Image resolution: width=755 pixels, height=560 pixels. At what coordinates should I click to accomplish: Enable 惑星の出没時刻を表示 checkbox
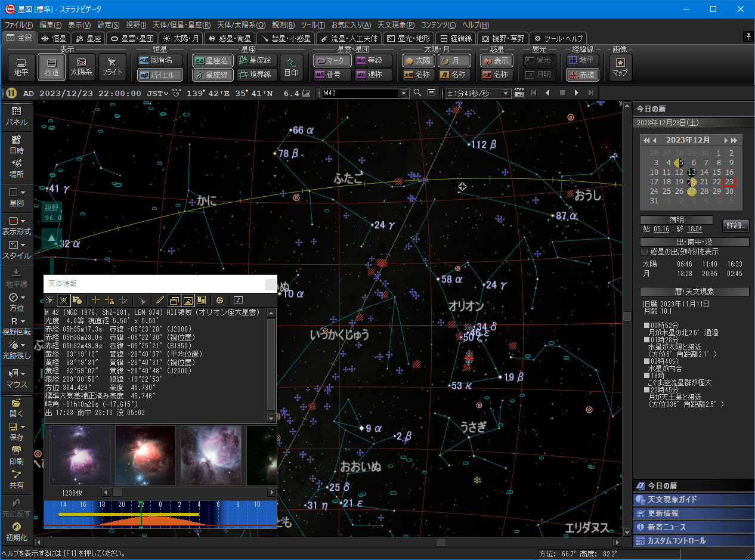coord(644,252)
